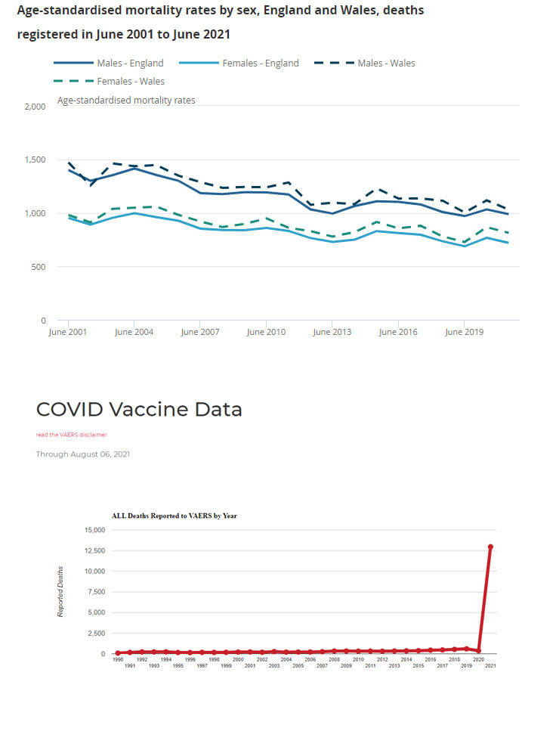Click 'ALL Deaths Reported to VAERS by Year' title
Image resolution: width=559 pixels, height=756 pixels.
tap(174, 516)
